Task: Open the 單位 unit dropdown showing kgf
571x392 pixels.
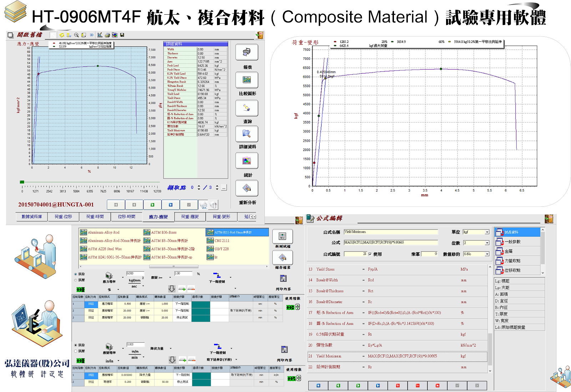Action: (x=486, y=232)
